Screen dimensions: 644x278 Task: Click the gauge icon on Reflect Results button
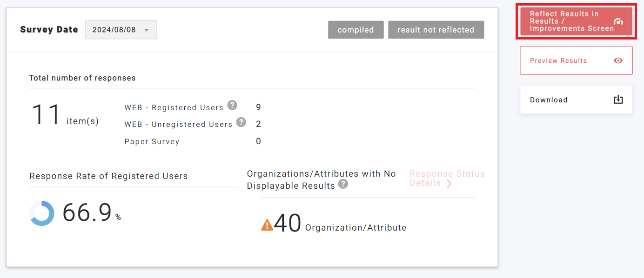tap(618, 22)
